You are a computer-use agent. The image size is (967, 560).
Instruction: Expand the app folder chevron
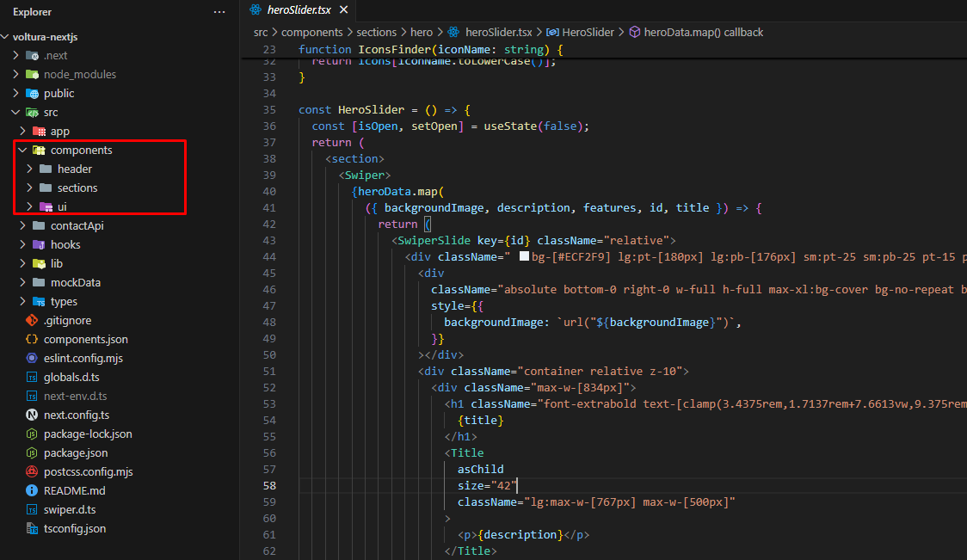23,131
